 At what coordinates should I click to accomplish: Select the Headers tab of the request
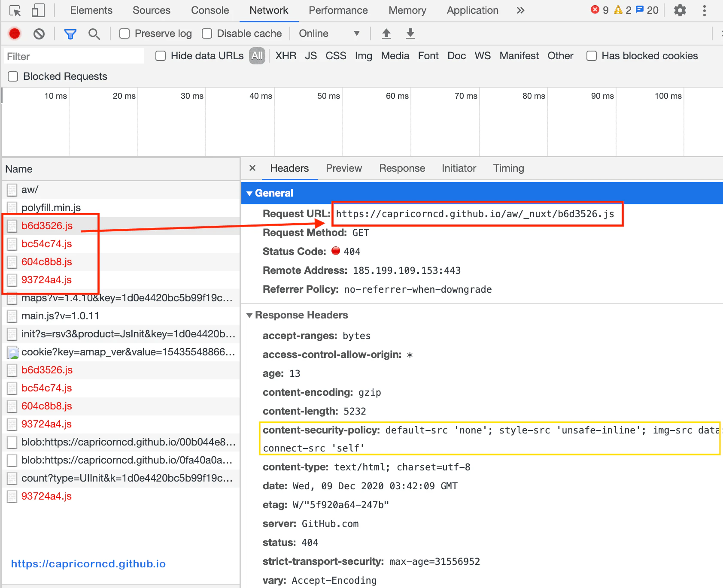pos(289,168)
